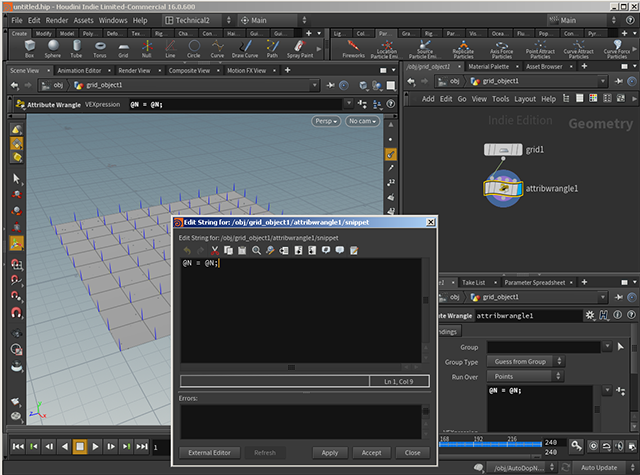This screenshot has width=640, height=475.
Task: Expand the Run Over Points dropdown
Action: (x=525, y=376)
